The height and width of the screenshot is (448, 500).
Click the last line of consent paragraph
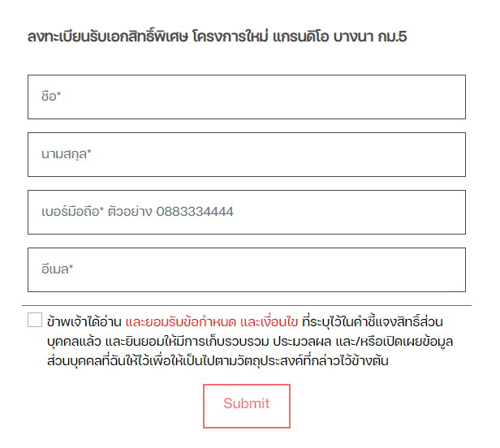(218, 361)
